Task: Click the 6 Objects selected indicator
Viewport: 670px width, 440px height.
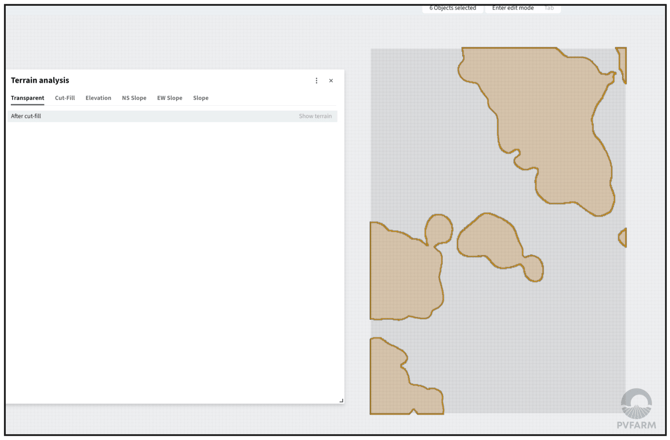Action: (x=452, y=8)
